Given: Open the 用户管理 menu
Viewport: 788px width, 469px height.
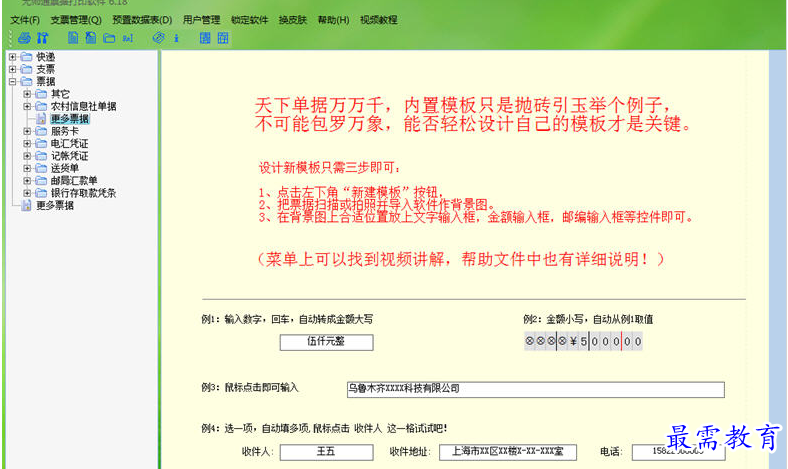Looking at the screenshot, I should click(x=202, y=20).
